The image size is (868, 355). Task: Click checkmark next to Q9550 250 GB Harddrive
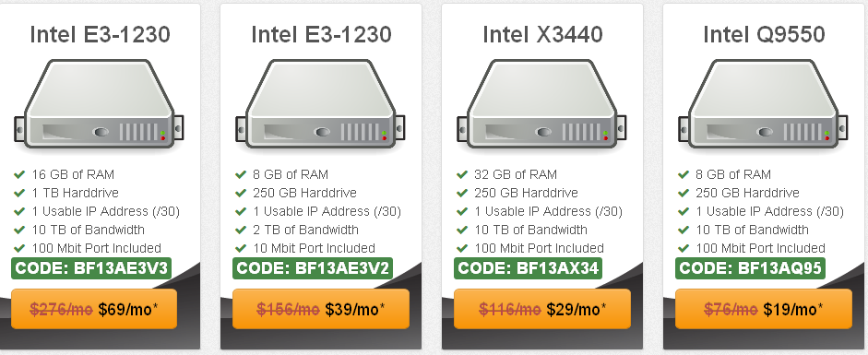[684, 193]
